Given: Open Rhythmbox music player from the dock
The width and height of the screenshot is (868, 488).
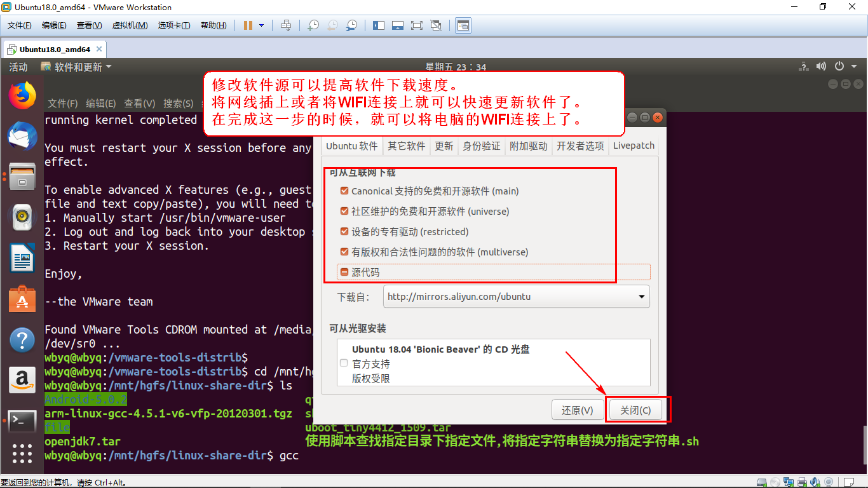Looking at the screenshot, I should [x=22, y=217].
